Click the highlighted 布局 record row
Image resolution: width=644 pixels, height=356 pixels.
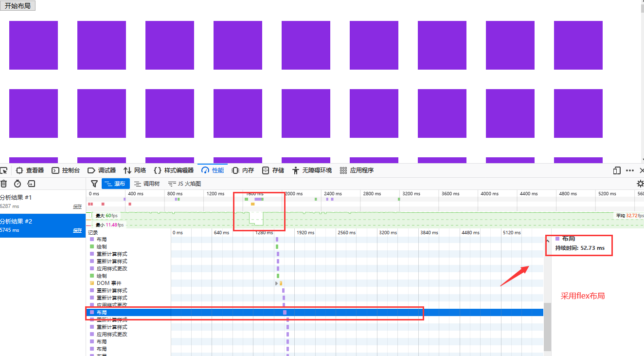pos(314,312)
